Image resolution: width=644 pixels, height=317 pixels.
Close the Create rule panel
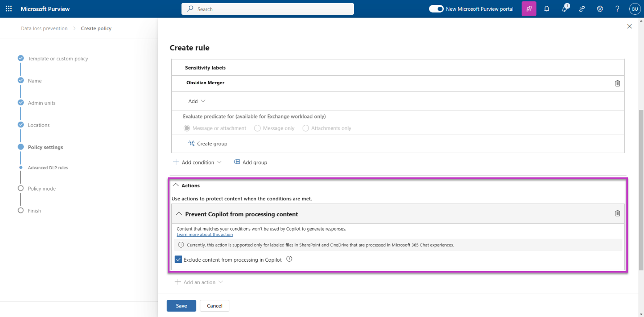point(630,27)
